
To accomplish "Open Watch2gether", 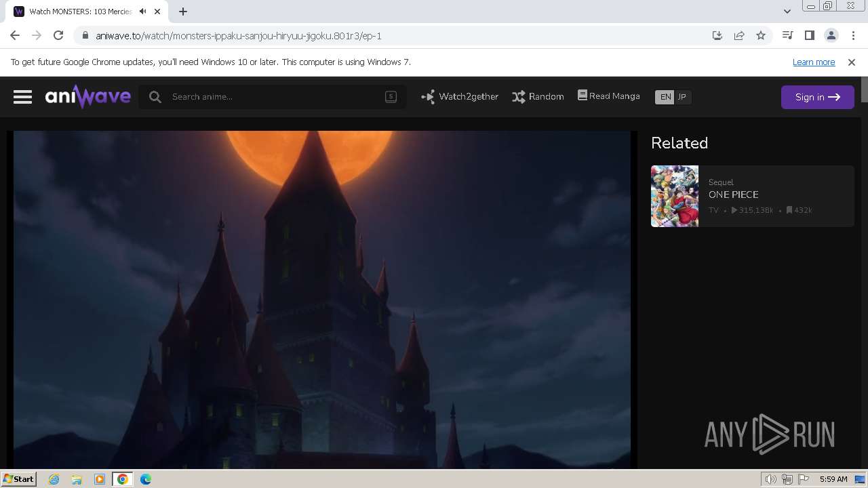I will pos(460,97).
